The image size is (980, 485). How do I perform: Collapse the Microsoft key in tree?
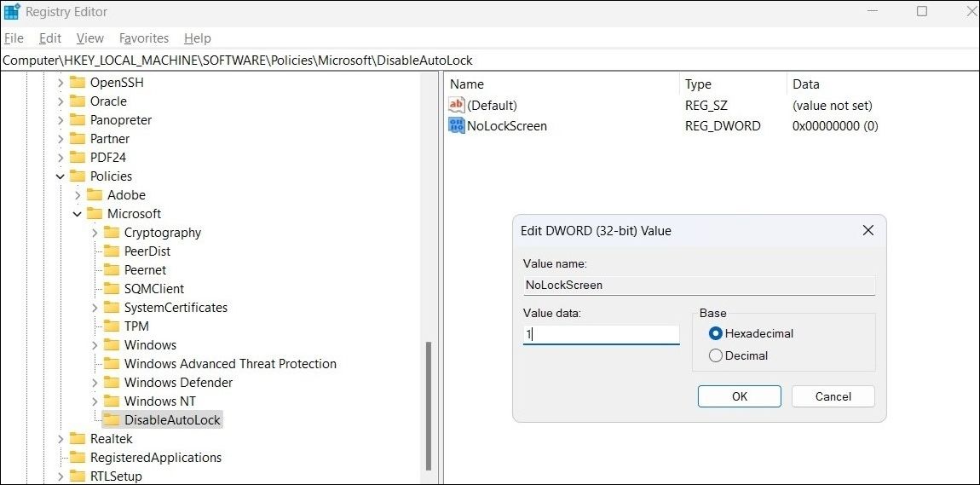[78, 214]
